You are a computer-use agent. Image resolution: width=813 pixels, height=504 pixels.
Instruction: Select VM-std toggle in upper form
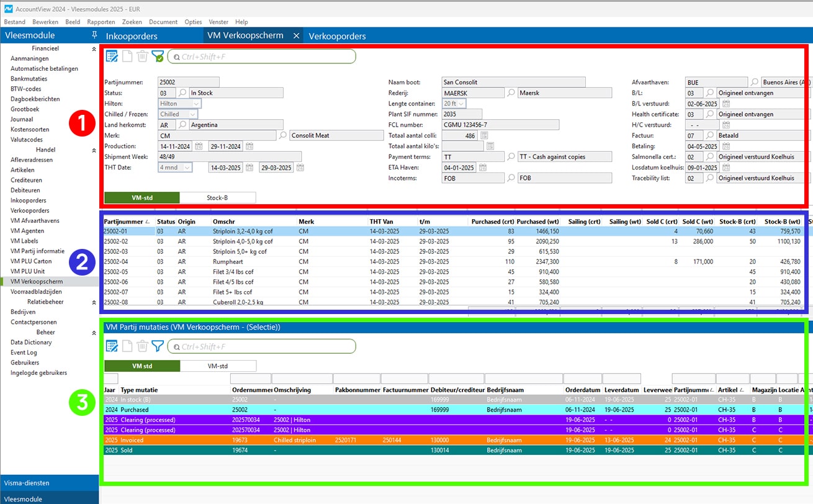[x=142, y=198]
